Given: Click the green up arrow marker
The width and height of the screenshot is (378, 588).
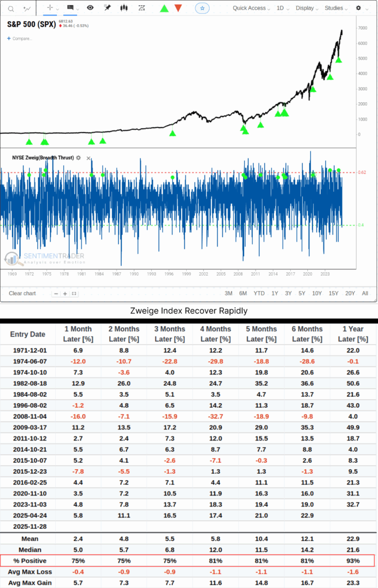Looking at the screenshot, I should [x=164, y=8].
